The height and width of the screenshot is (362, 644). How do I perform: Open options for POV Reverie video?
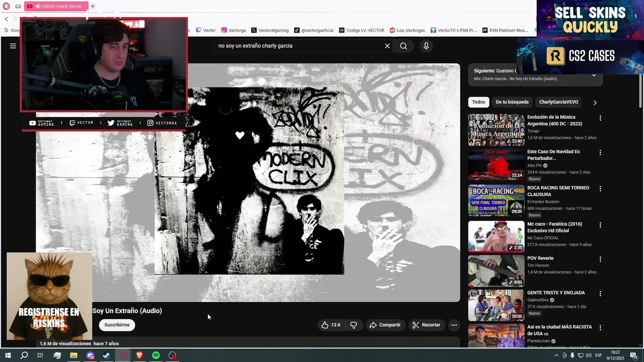600,259
